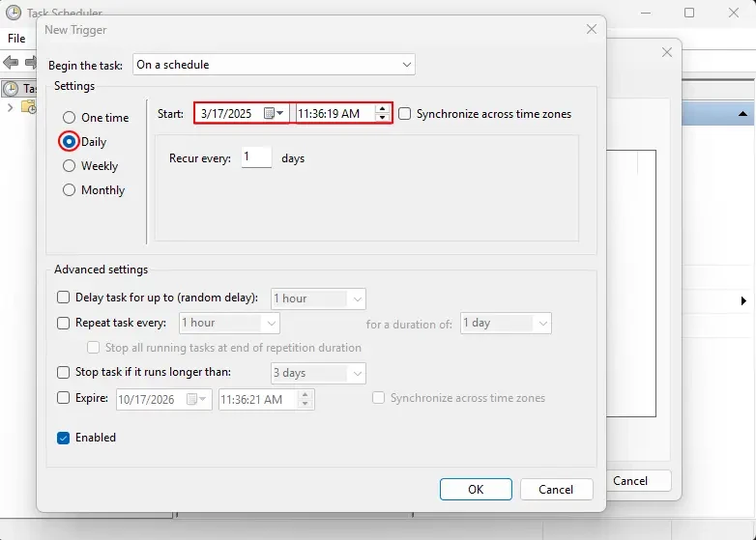Screen dimensions: 756x540
Task: Enable Synchronize across time zones for Start
Action: 405,114
